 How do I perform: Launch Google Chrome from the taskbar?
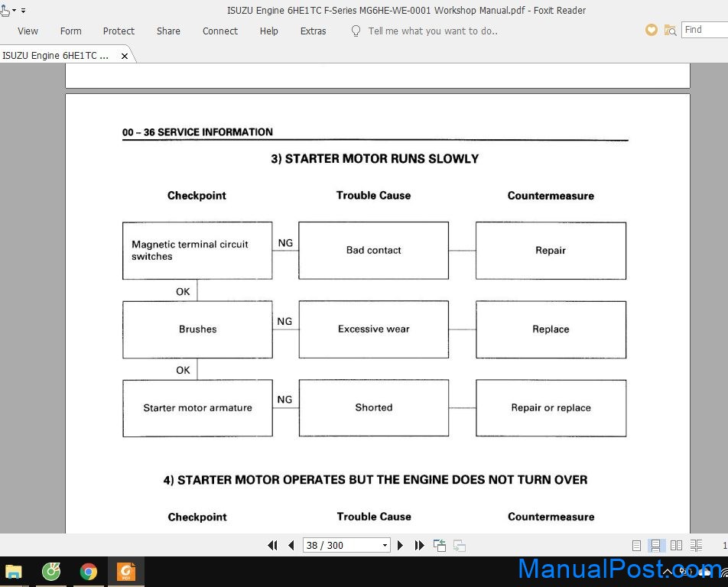point(88,572)
